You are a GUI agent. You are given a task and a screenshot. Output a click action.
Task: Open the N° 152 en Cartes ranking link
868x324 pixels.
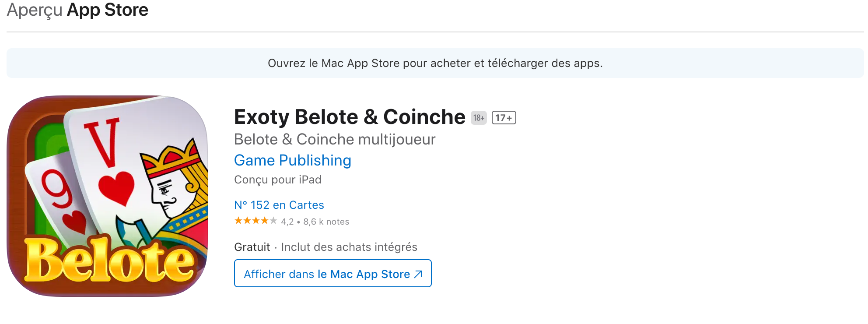click(279, 205)
